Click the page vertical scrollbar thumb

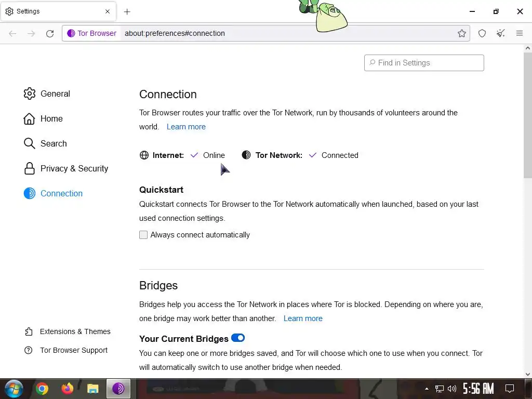pos(528,115)
